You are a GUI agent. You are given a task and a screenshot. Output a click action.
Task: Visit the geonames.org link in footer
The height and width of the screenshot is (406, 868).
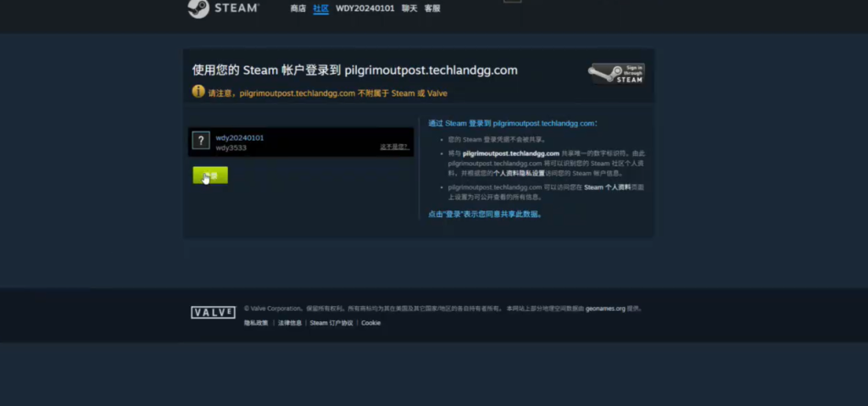tap(605, 309)
